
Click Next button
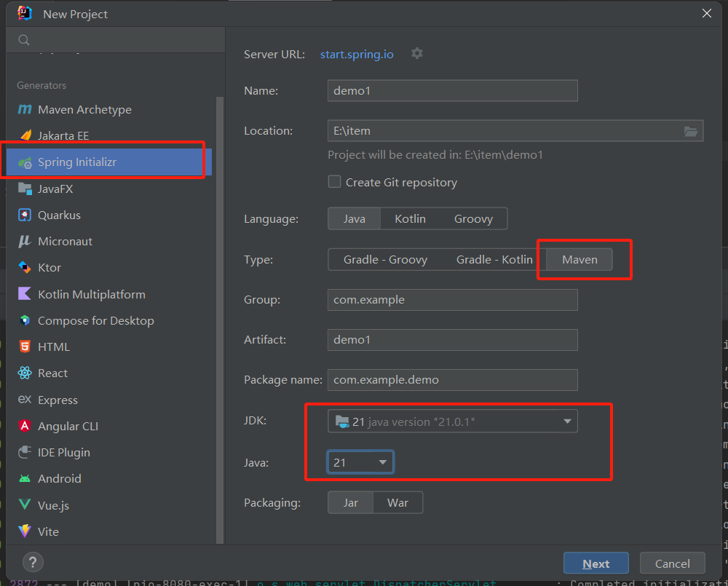coord(596,563)
